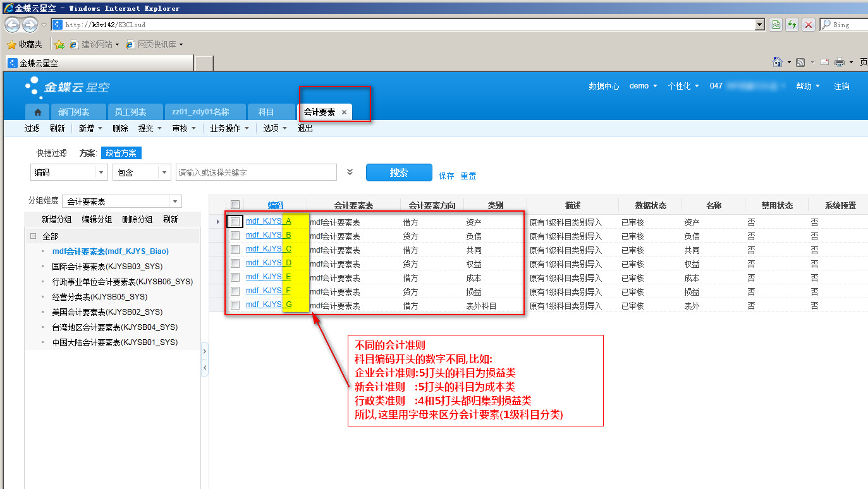Open the 分组维度 会计要素表 dropdown
This screenshot has width=868, height=489.
(x=174, y=202)
